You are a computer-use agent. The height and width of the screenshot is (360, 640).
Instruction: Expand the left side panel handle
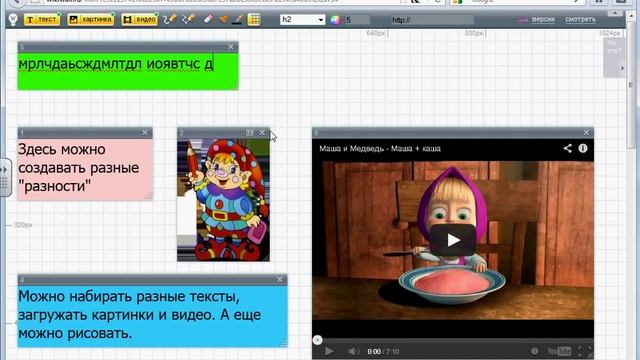pos(5,177)
